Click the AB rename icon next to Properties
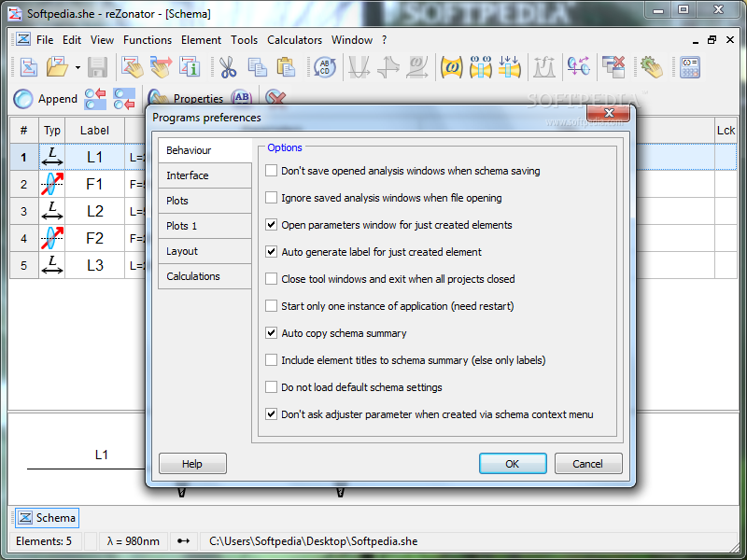This screenshot has height=560, width=747. [x=242, y=97]
